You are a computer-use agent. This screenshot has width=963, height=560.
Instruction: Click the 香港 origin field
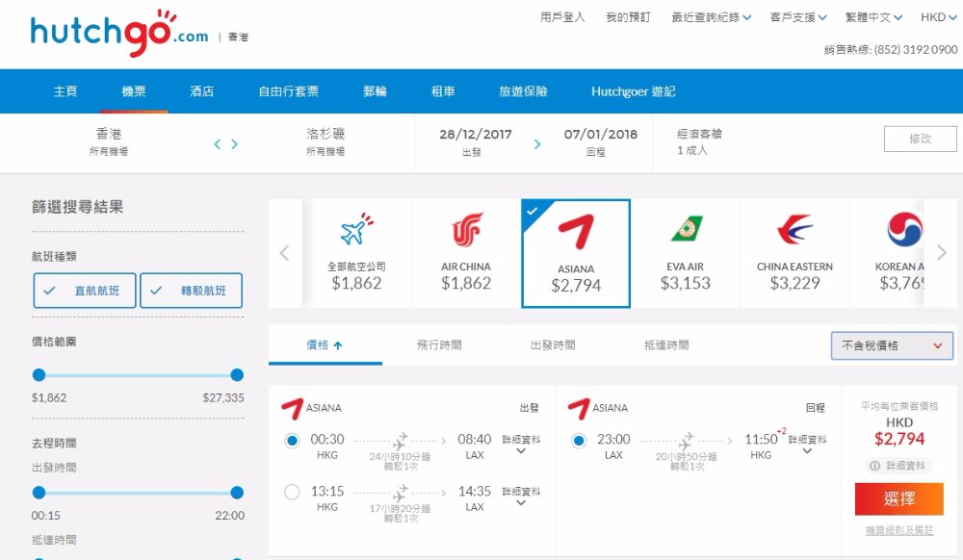109,142
